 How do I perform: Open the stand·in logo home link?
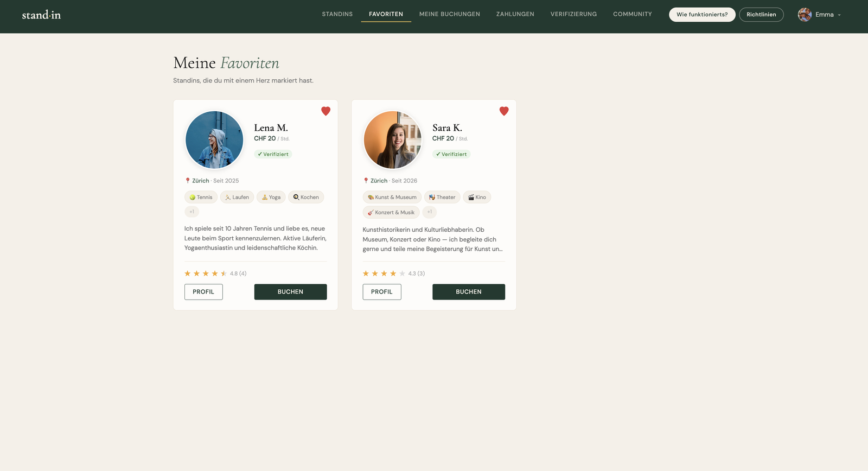tap(41, 15)
